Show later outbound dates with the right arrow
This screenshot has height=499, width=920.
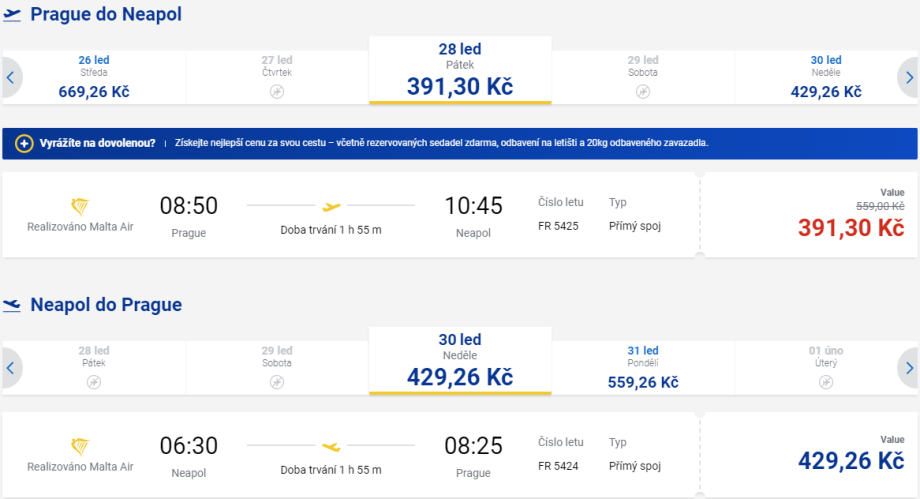point(909,76)
